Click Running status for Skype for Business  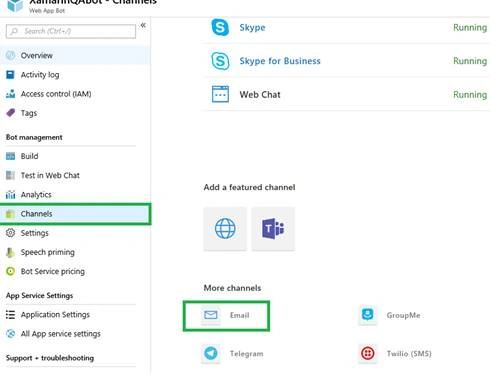point(470,61)
